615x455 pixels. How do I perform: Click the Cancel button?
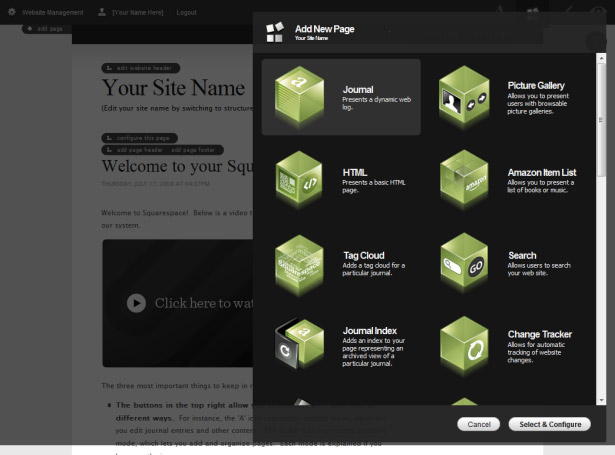479,424
